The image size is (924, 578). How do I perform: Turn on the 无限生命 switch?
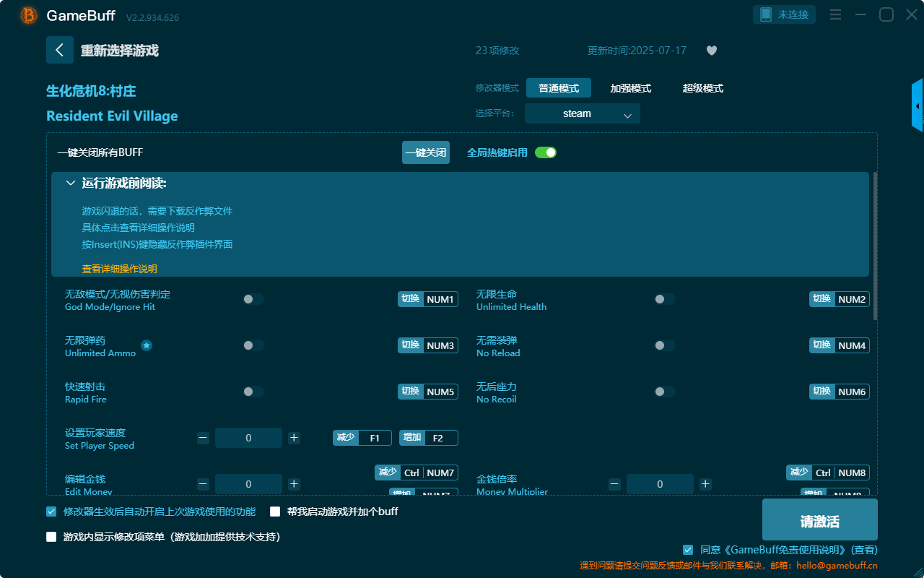pos(664,298)
